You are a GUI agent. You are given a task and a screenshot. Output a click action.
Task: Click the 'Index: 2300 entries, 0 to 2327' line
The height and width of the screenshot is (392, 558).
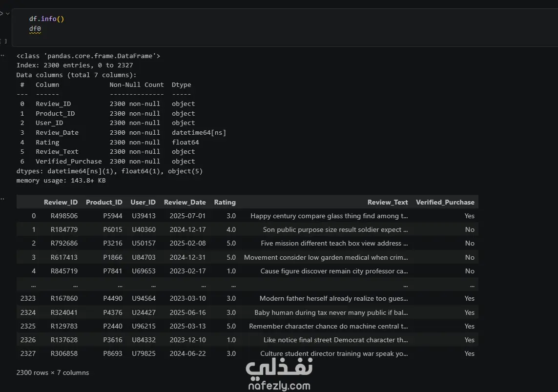tap(75, 65)
